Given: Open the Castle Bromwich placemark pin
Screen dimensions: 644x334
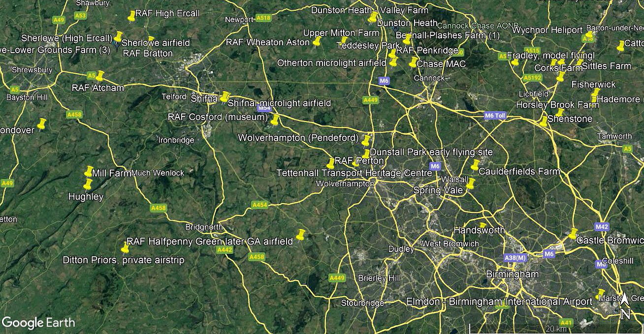Looking at the screenshot, I should pos(573,234).
